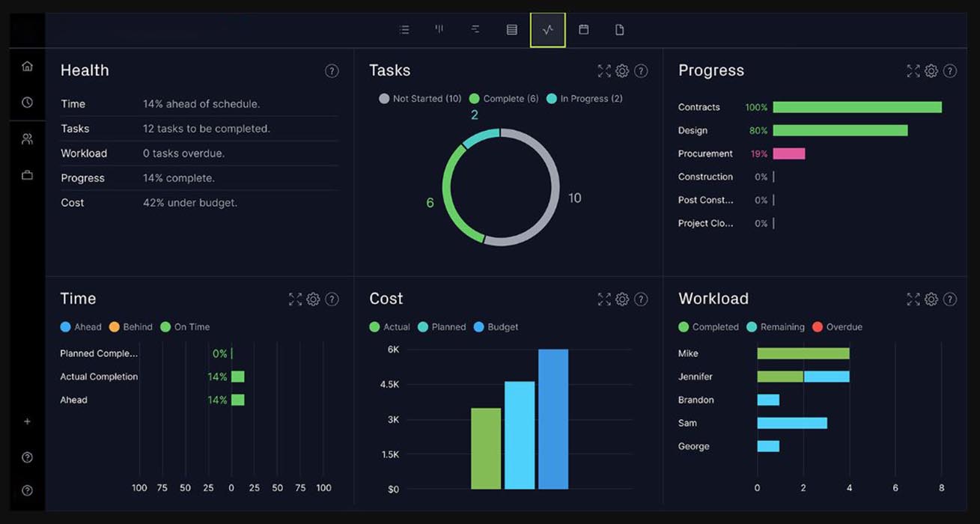The height and width of the screenshot is (524, 980).
Task: Expand the Workload widget to fullscreen
Action: pos(913,299)
